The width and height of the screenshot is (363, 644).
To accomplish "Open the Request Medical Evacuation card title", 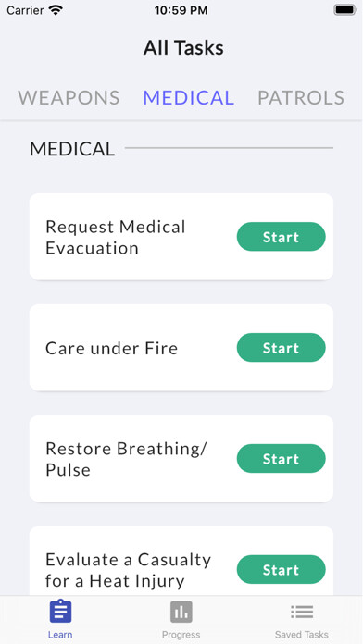I will [116, 237].
